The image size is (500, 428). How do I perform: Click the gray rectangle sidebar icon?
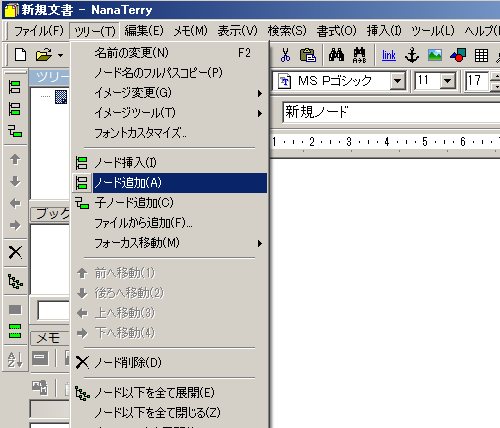(x=15, y=310)
